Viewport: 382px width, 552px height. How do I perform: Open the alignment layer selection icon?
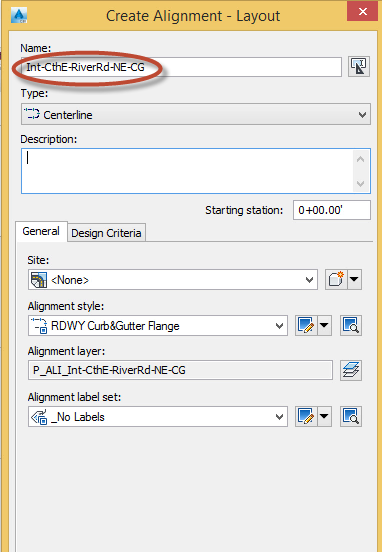tap(351, 370)
